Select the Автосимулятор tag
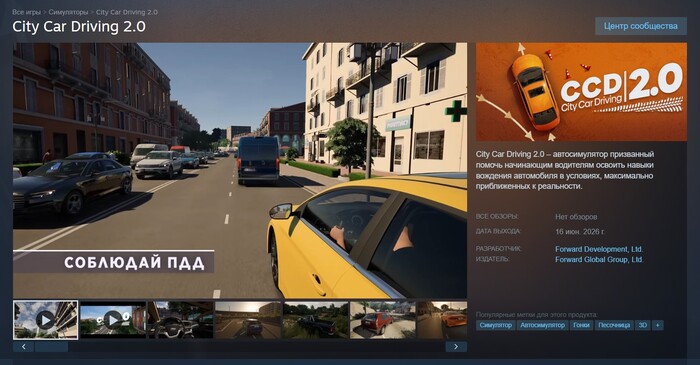This screenshot has height=365, width=700. point(542,325)
